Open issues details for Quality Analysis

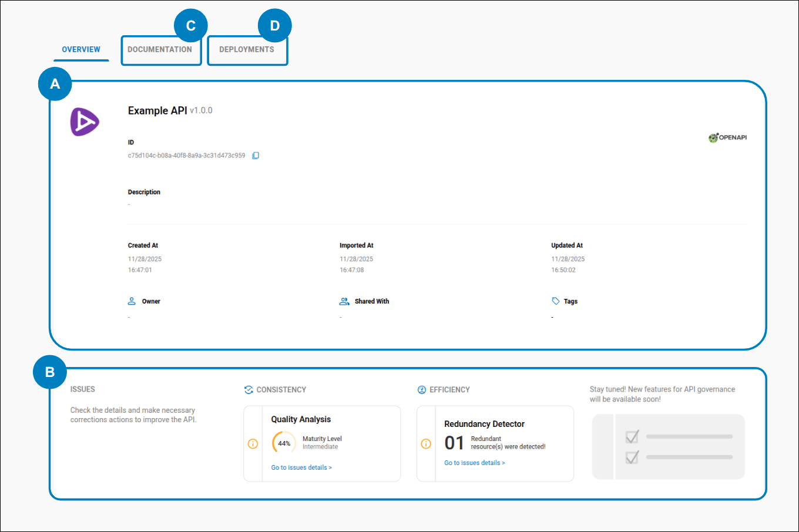(301, 467)
